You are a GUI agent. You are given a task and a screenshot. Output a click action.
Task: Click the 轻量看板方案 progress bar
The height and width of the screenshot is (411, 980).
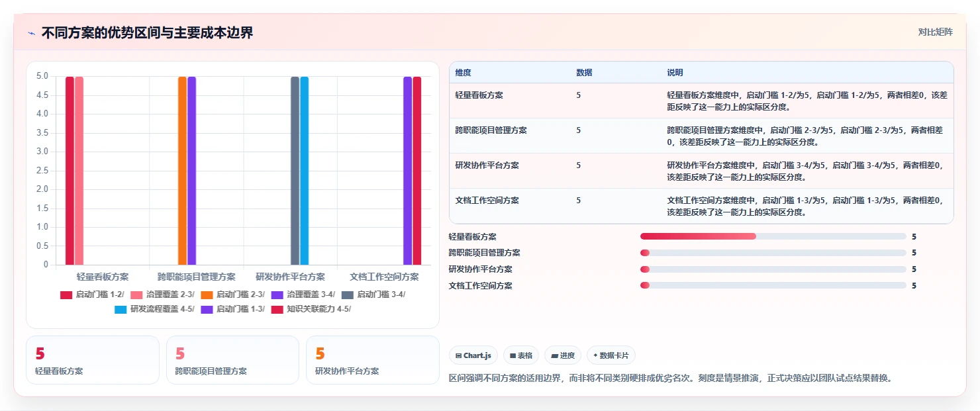click(773, 236)
